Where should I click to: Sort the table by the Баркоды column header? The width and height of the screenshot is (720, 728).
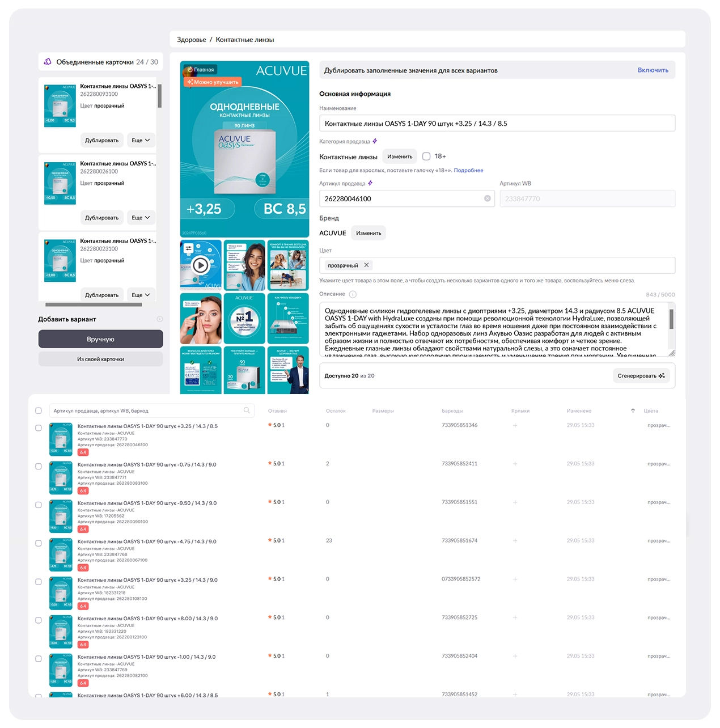coord(452,410)
